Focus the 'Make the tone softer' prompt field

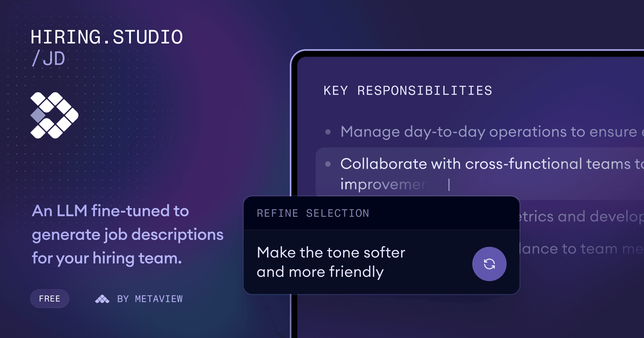tap(331, 262)
